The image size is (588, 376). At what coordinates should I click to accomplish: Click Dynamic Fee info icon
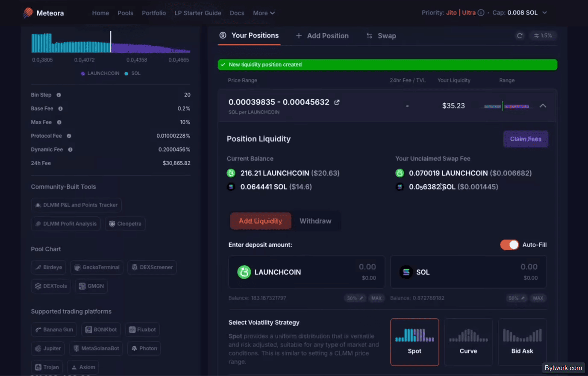(x=70, y=149)
